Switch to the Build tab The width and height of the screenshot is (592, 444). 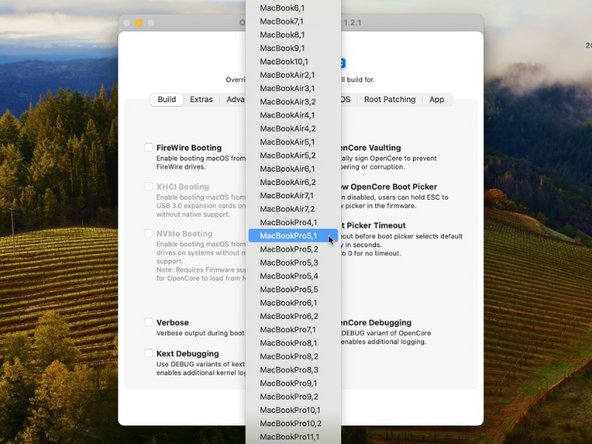[166, 100]
